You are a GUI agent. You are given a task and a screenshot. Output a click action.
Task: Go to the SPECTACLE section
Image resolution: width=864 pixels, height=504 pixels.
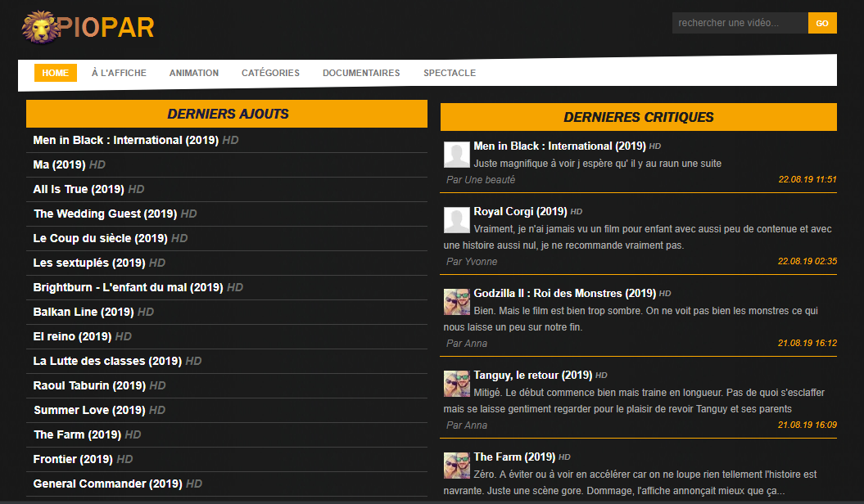[x=450, y=73]
